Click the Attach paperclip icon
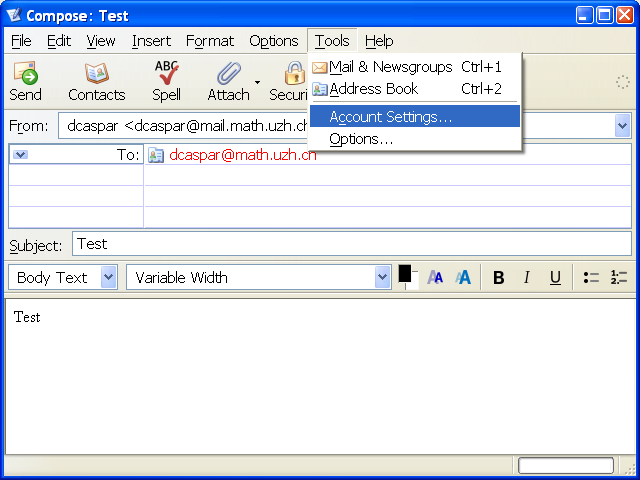Image resolution: width=640 pixels, height=480 pixels. pyautogui.click(x=228, y=81)
